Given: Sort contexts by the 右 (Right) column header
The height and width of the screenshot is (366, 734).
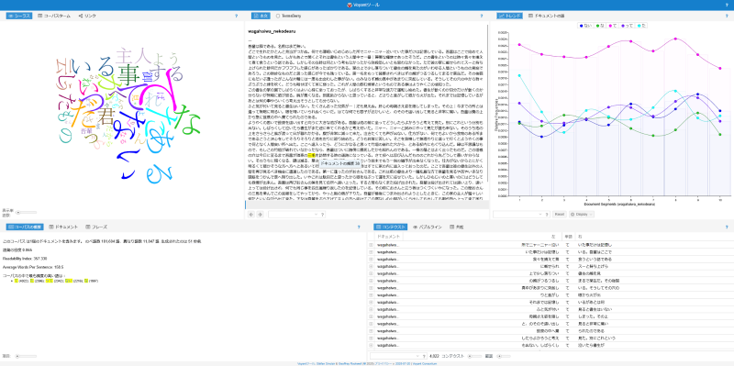Looking at the screenshot, I should [653, 237].
